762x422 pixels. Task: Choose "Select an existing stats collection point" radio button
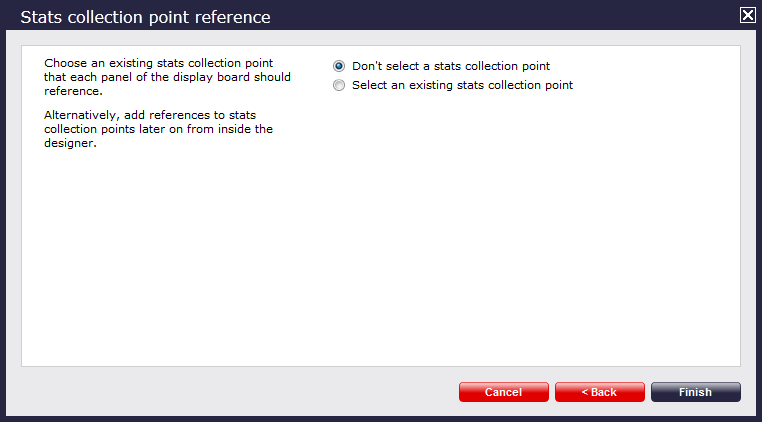coord(339,85)
